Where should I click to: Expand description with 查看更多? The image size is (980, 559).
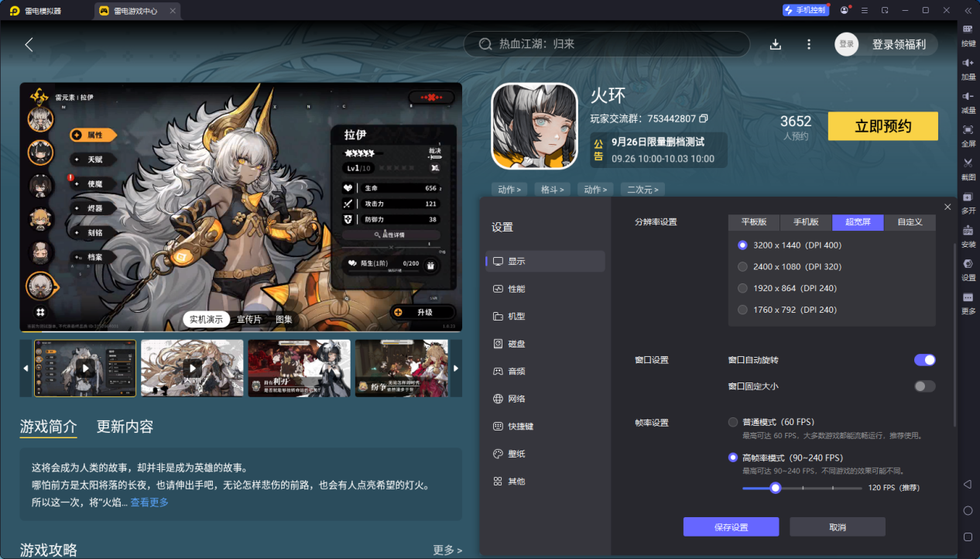pyautogui.click(x=149, y=502)
